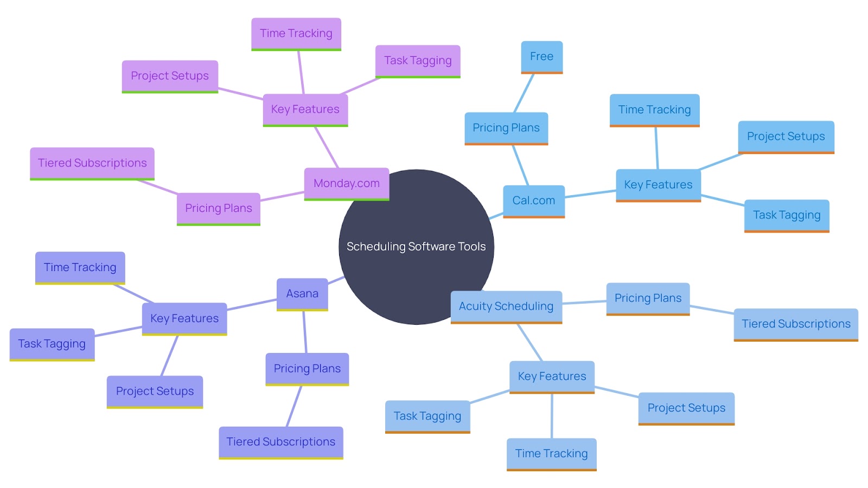Click Pricing Plans connected to Acuity Scheduling
This screenshot has height=488, width=868.
click(x=648, y=299)
